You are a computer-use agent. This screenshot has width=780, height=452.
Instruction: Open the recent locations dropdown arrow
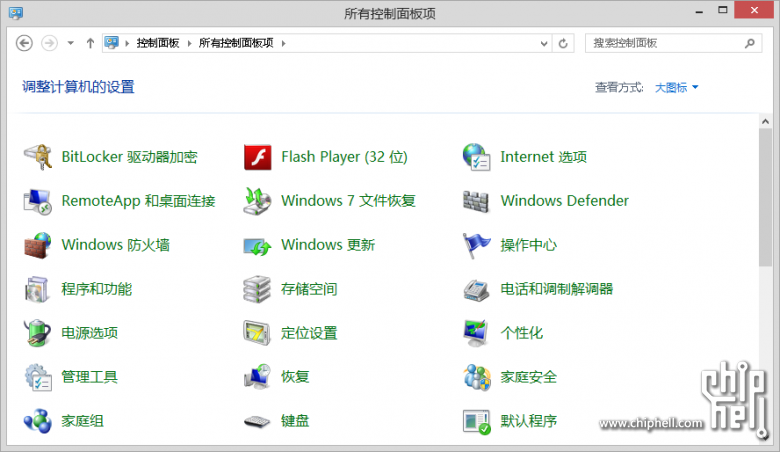click(x=71, y=43)
